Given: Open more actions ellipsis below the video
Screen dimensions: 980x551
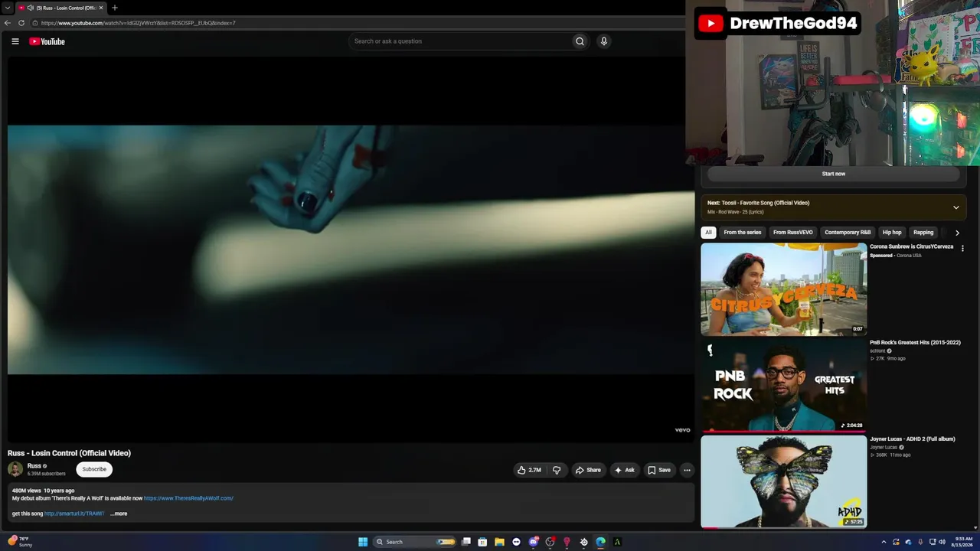Looking at the screenshot, I should coord(687,470).
